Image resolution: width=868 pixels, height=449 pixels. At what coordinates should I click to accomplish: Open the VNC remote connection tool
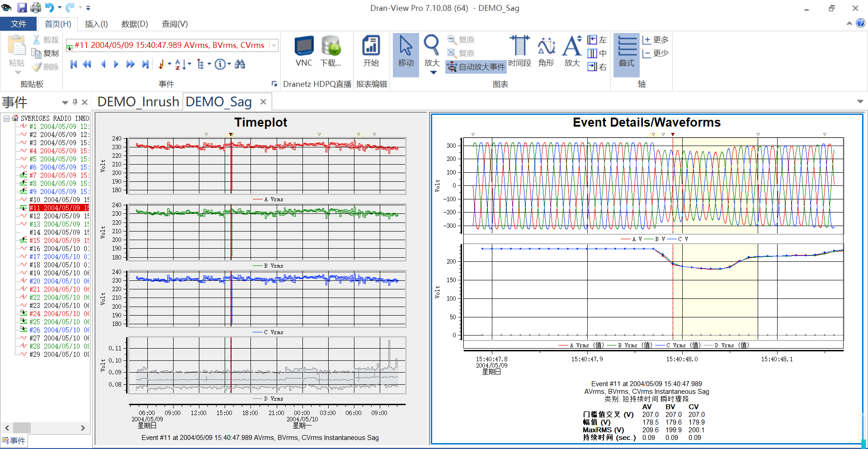pyautogui.click(x=304, y=51)
